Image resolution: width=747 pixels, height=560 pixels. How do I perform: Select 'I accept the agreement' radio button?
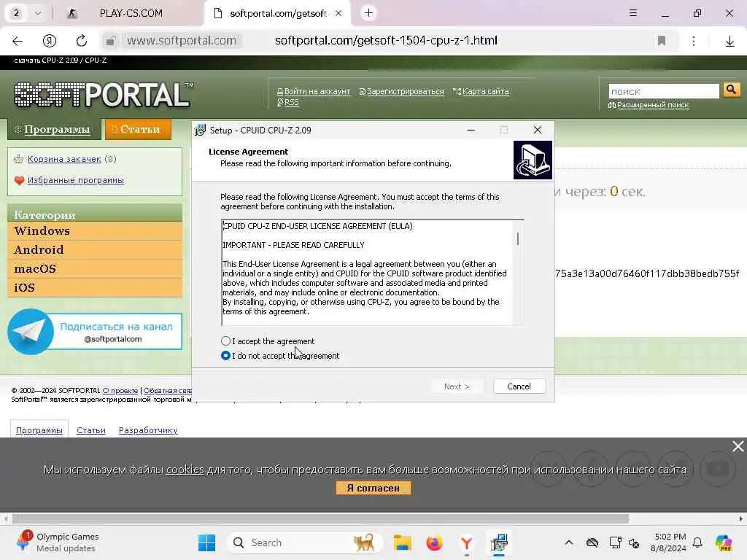coord(226,341)
